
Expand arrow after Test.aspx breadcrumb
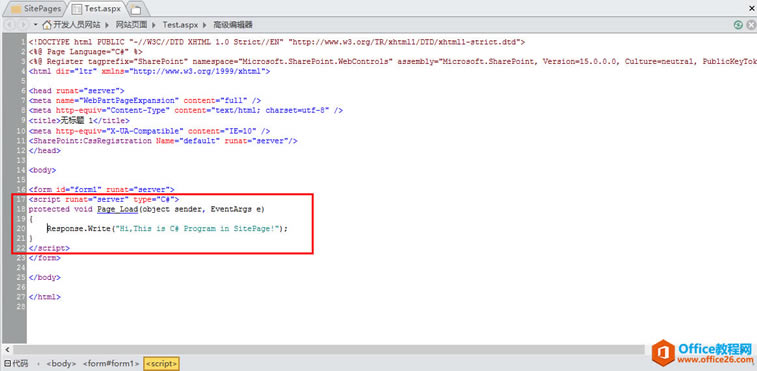[x=204, y=25]
